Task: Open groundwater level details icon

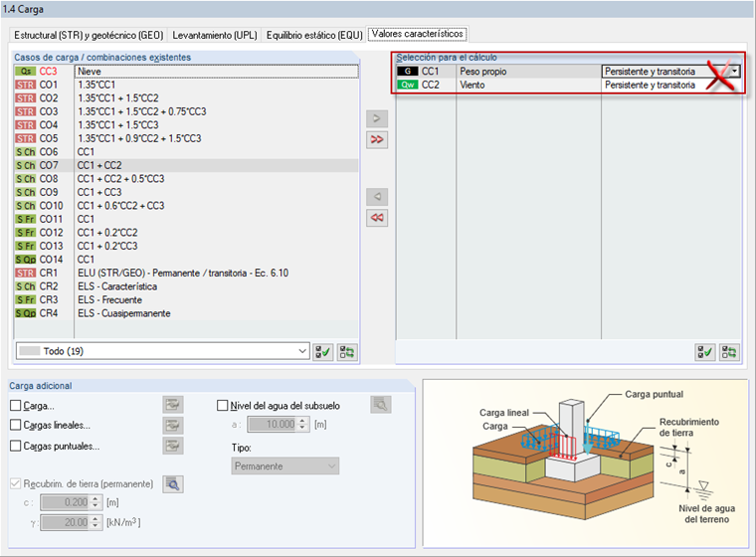Action: (380, 405)
